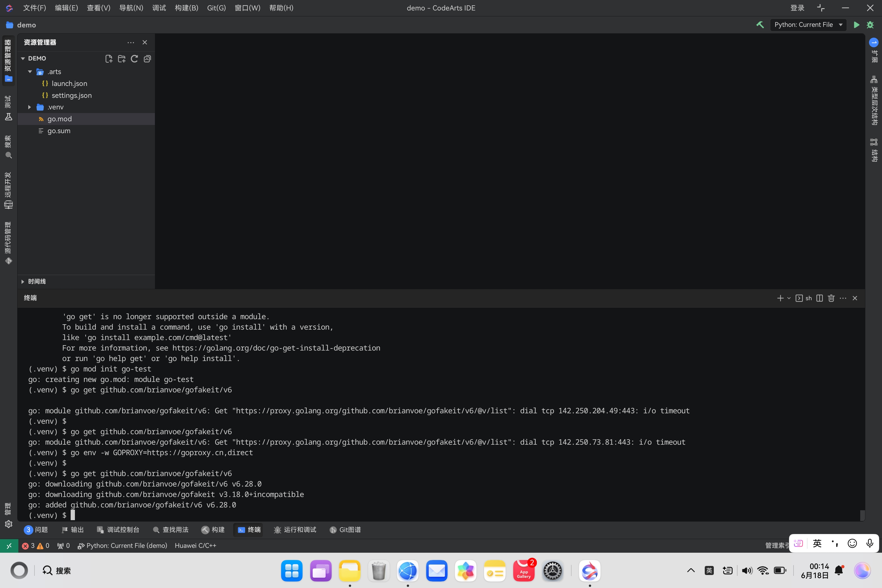
Task: Open the 源代码管理 sidebar view
Action: point(8,243)
